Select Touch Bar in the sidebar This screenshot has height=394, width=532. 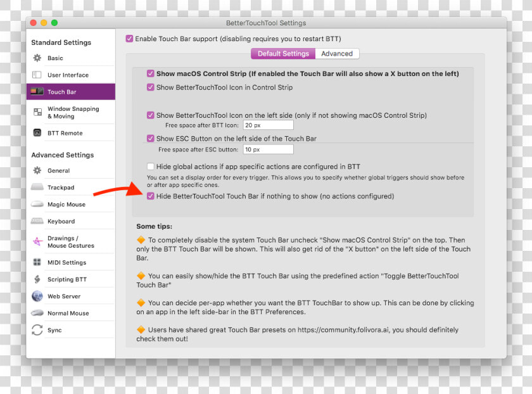click(70, 92)
